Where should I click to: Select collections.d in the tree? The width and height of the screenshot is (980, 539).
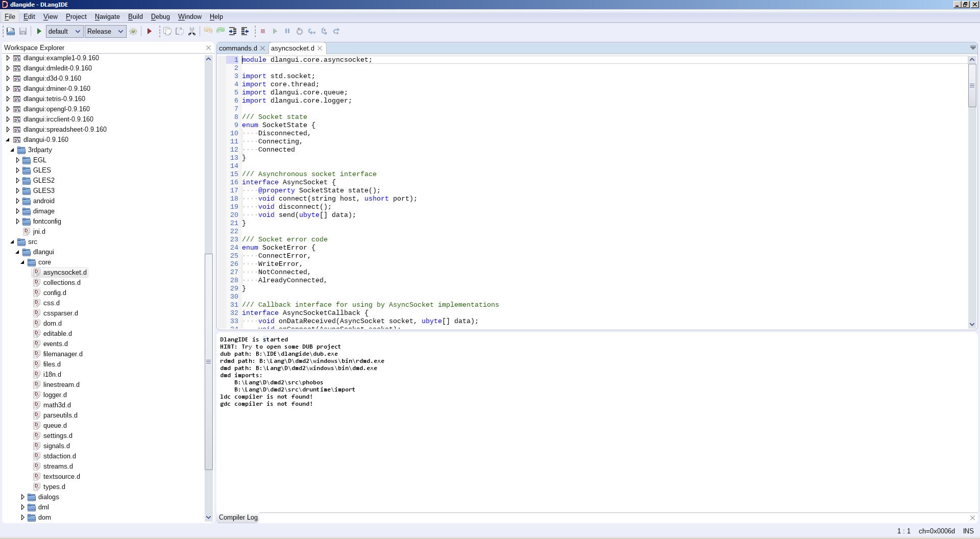pos(62,282)
